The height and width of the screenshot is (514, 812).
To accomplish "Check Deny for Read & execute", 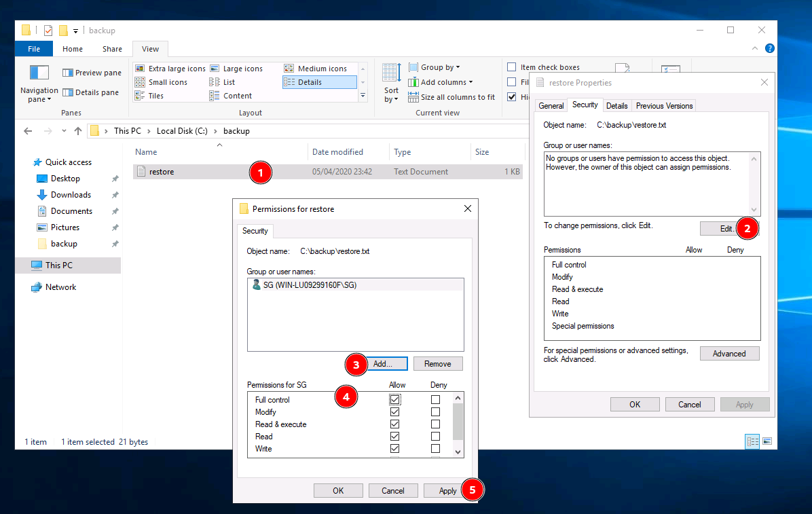I will [x=435, y=424].
